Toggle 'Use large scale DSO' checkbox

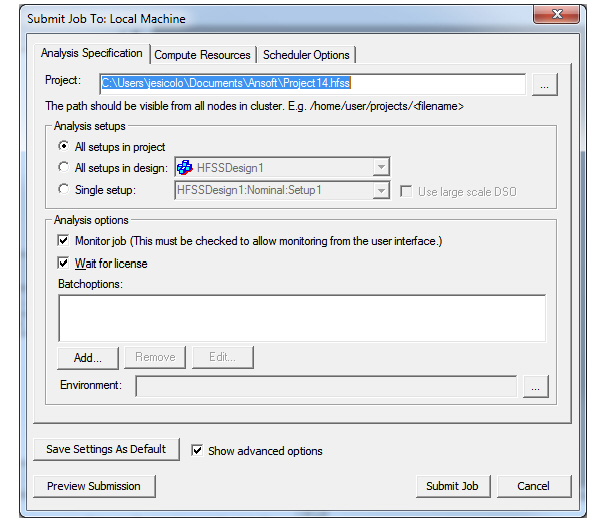tap(406, 191)
